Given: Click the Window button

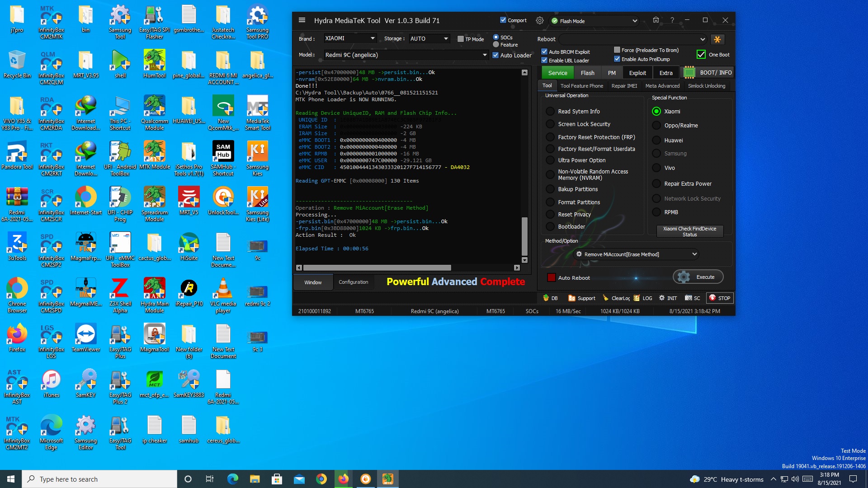Looking at the screenshot, I should [313, 282].
